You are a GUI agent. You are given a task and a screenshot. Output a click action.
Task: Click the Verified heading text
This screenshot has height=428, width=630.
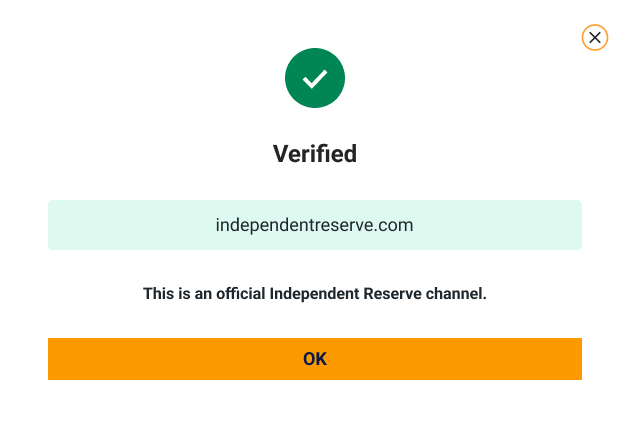pyautogui.click(x=315, y=154)
